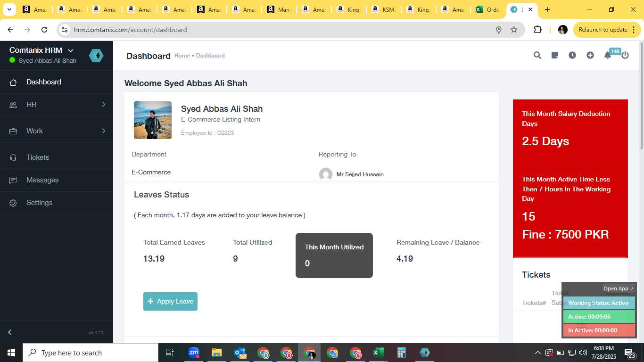
Task: Open the sticky notes icon in header
Action: pos(555,55)
